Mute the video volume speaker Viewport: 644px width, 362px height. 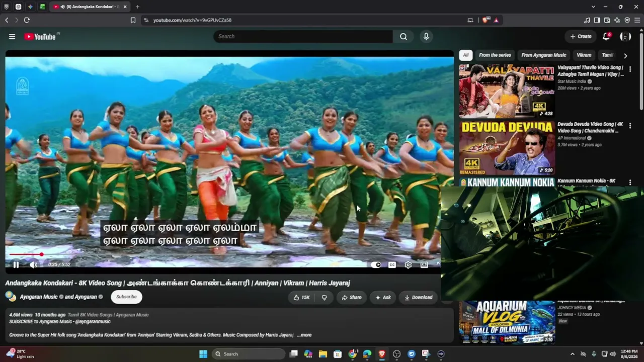33,264
